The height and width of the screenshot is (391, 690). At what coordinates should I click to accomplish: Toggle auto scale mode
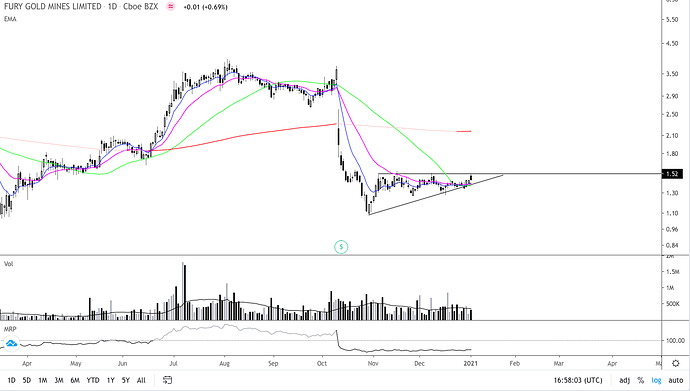(676, 380)
